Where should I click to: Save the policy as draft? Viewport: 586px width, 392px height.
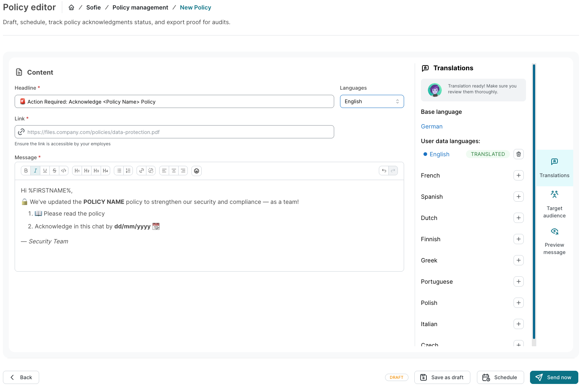point(442,377)
